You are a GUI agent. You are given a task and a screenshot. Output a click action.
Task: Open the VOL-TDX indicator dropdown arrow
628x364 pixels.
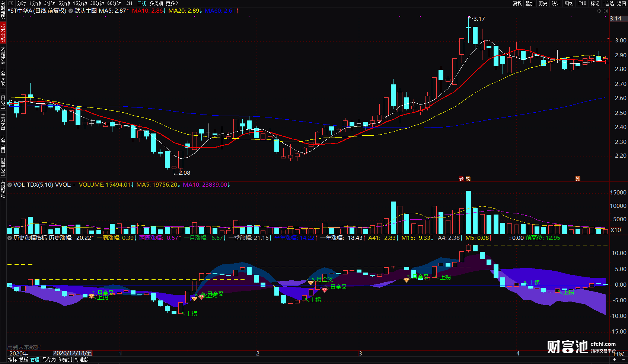pyautogui.click(x=10, y=184)
